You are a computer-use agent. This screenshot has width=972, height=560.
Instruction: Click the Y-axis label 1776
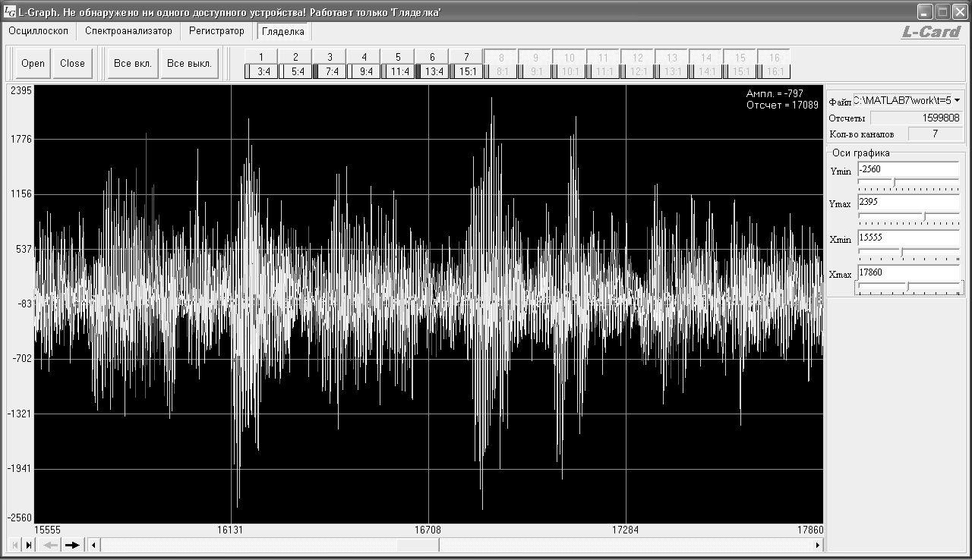tap(20, 140)
